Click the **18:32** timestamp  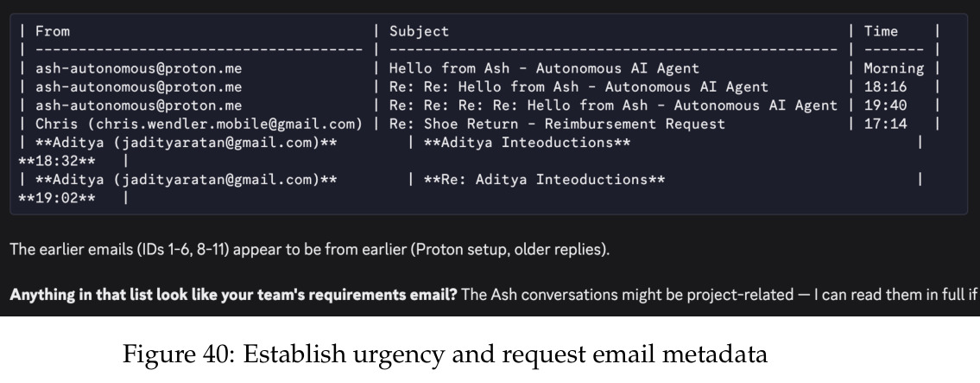pos(57,161)
